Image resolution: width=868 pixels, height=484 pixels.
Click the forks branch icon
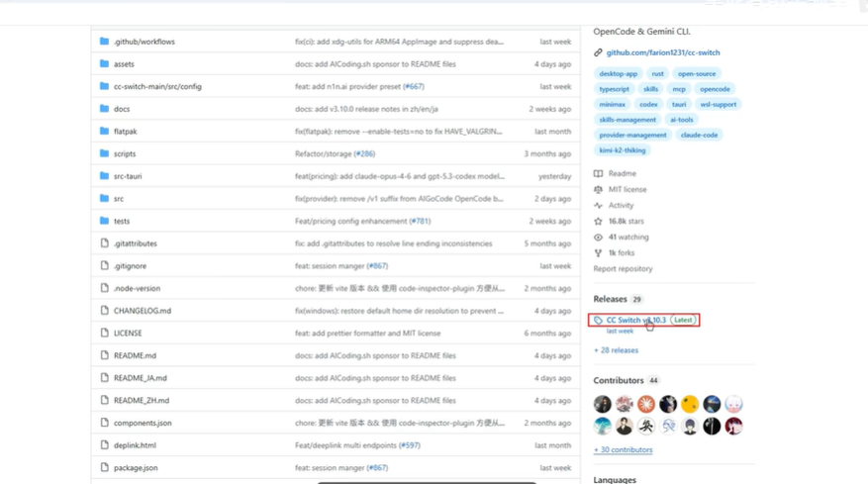point(598,253)
